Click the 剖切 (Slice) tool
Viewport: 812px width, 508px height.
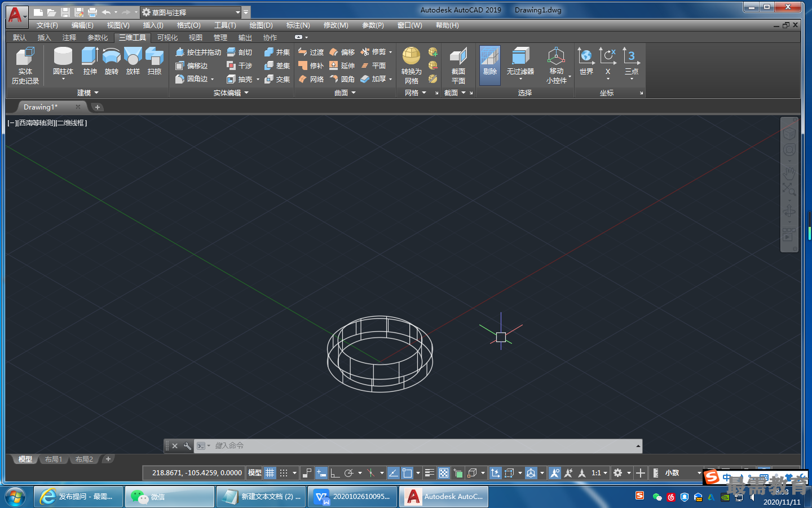tap(240, 52)
